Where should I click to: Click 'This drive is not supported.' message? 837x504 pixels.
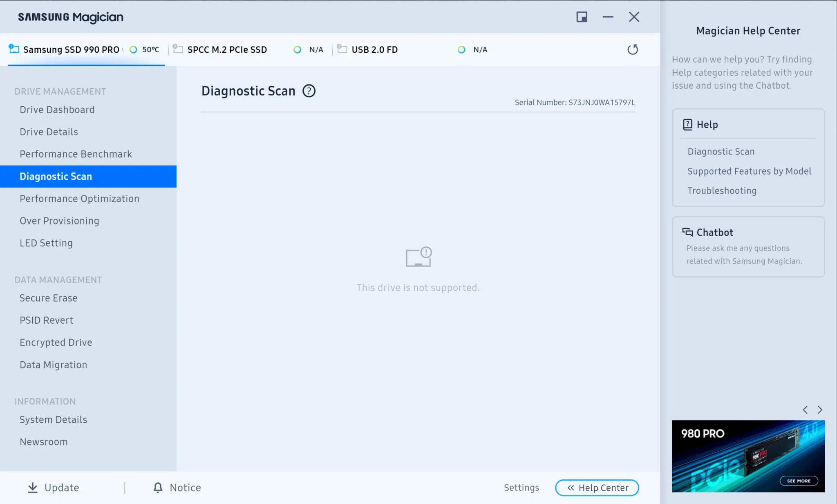pyautogui.click(x=418, y=287)
